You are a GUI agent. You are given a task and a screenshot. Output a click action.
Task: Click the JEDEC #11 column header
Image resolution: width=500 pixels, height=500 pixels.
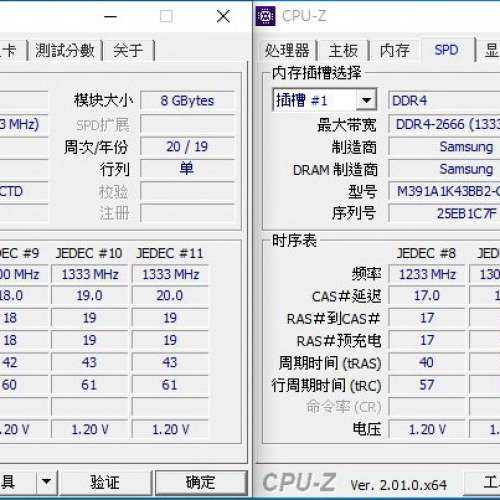[170, 253]
